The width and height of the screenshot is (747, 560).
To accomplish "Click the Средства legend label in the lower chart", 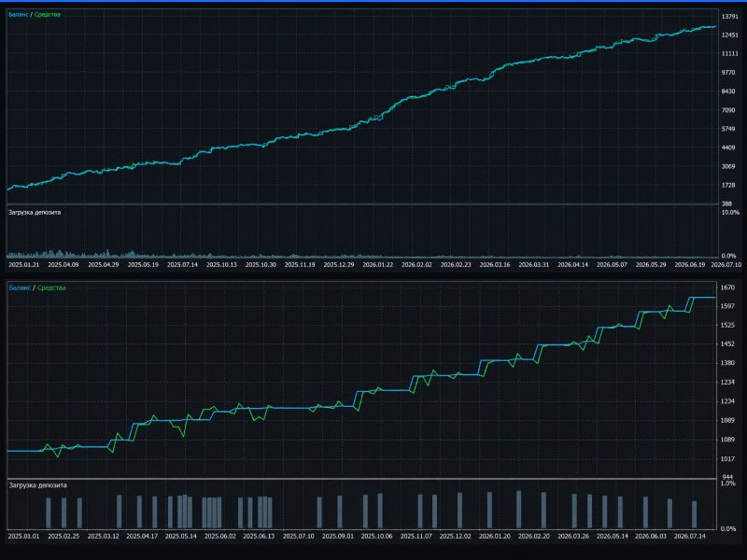I will 51,287.
